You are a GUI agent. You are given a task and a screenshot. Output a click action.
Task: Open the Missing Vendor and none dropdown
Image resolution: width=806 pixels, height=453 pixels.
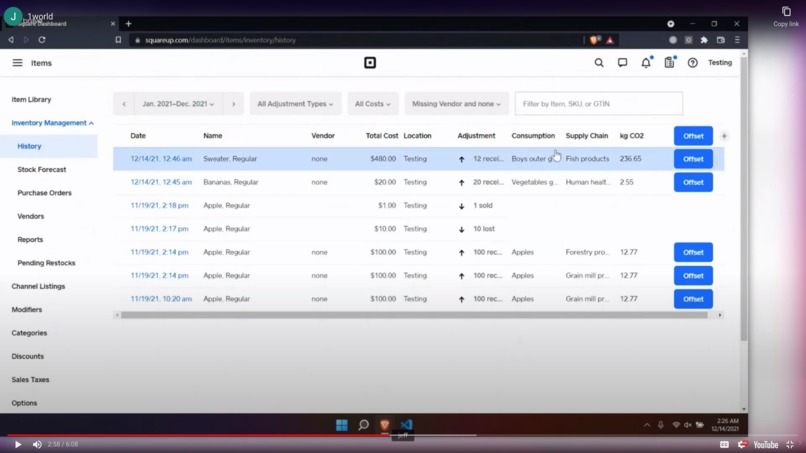point(456,104)
